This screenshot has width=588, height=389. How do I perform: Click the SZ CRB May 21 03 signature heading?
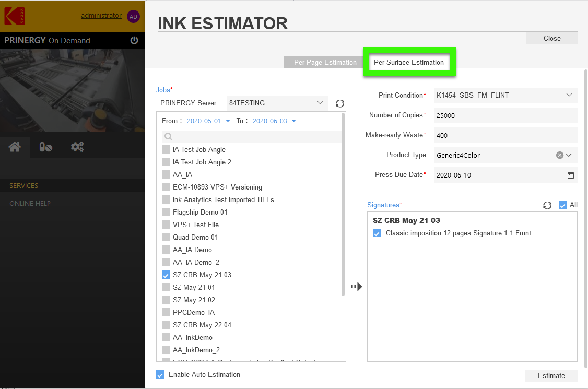tap(406, 220)
